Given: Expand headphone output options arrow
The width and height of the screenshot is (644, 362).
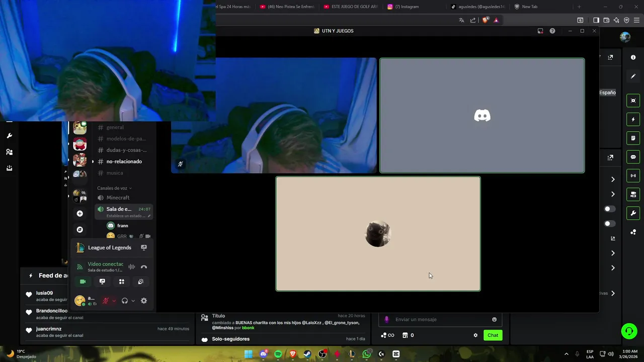Looking at the screenshot, I should pyautogui.click(x=133, y=301).
